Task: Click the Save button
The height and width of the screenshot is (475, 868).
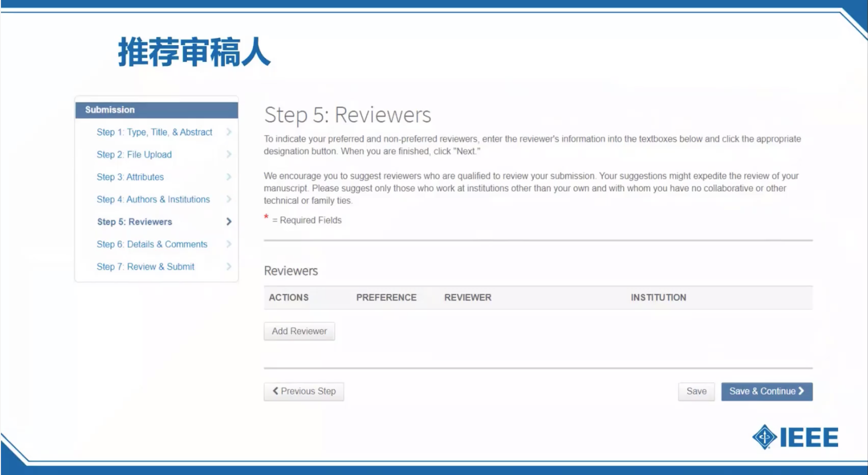Action: pos(697,391)
